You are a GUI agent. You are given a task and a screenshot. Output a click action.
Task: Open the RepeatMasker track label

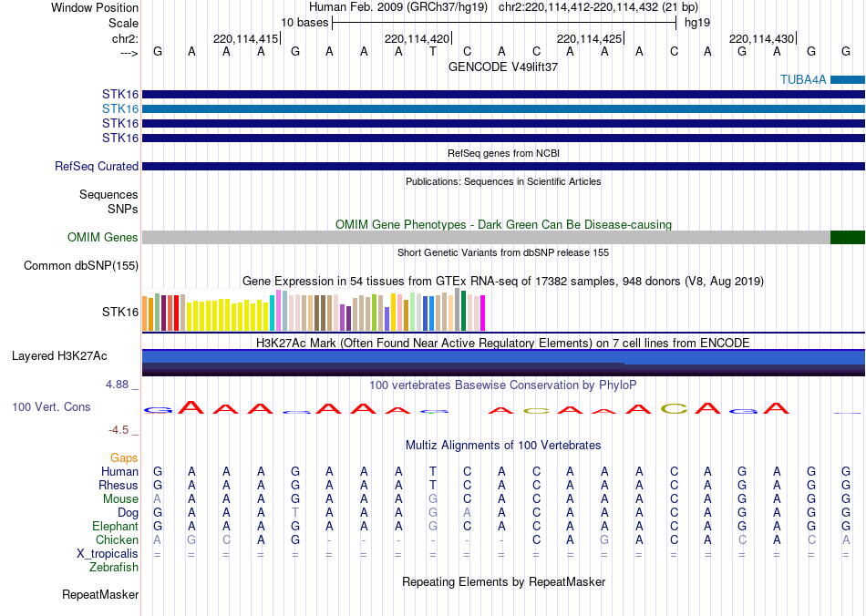click(x=100, y=594)
